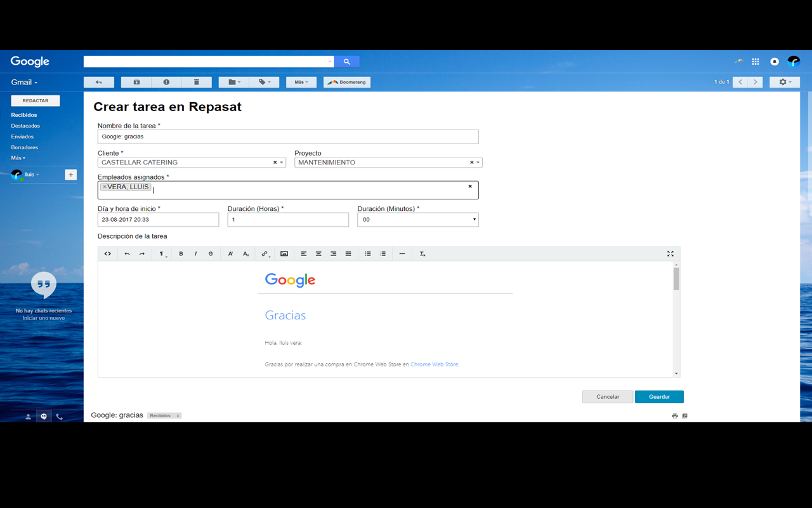This screenshot has width=812, height=508.
Task: Apply superscript formatting
Action: (230, 254)
